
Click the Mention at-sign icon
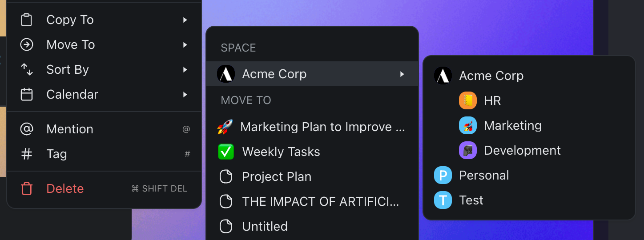[27, 129]
